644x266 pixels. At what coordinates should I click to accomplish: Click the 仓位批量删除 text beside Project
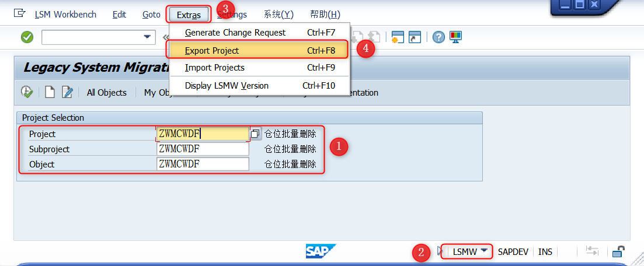click(x=290, y=134)
